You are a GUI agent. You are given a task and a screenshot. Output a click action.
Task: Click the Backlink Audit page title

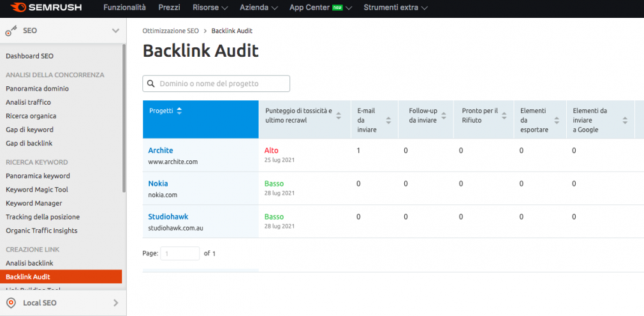pos(200,52)
